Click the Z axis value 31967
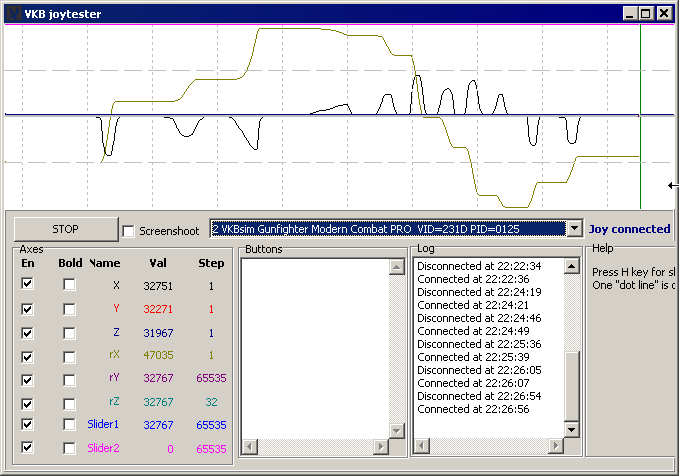This screenshot has height=476, width=679. click(x=158, y=333)
